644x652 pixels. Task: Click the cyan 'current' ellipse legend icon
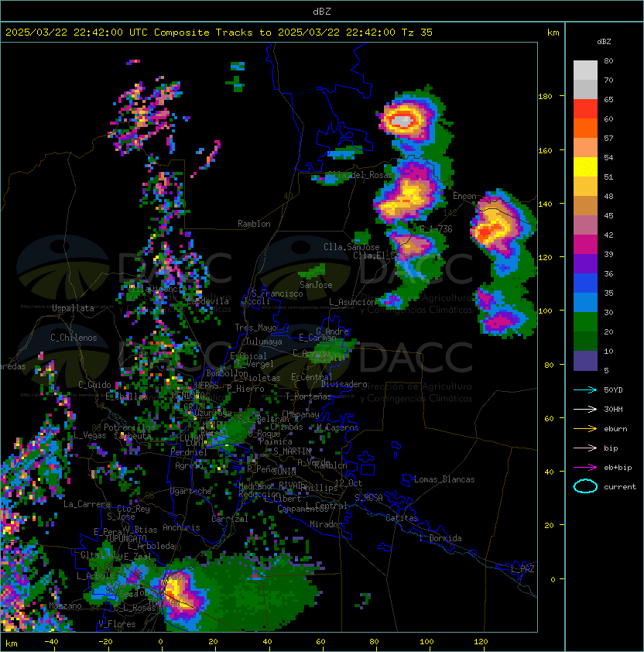tap(585, 486)
